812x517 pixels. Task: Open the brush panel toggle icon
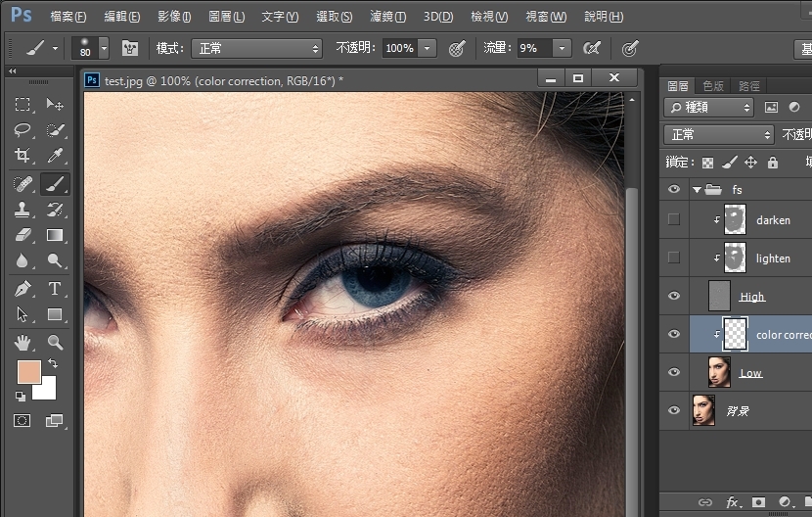(x=130, y=48)
